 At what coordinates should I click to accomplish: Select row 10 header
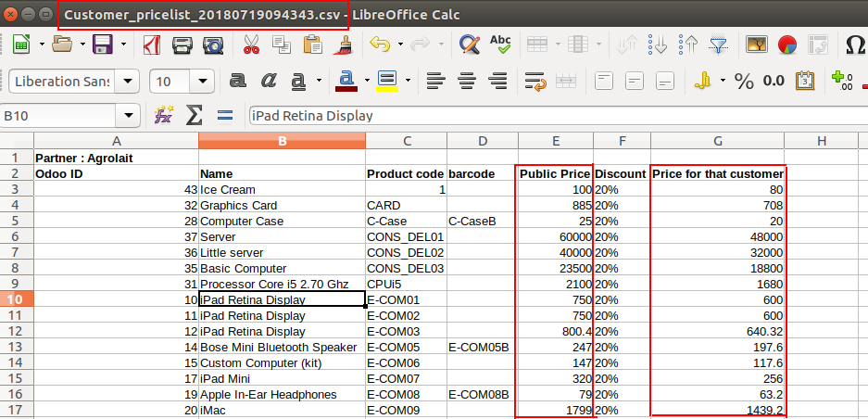pos(17,300)
